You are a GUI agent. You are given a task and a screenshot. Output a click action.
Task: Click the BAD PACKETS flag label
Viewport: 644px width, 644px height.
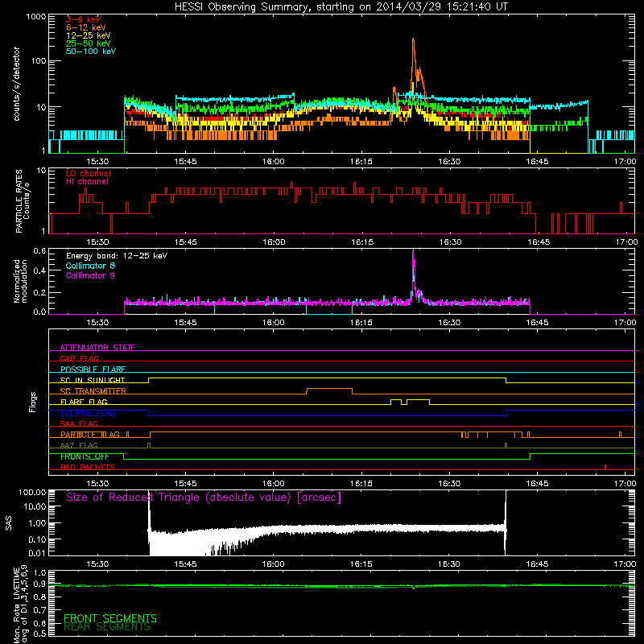(88, 467)
